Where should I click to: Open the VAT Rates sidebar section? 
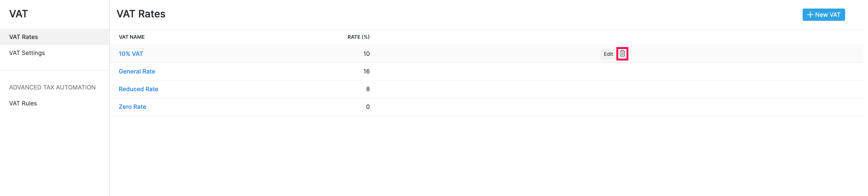pos(24,37)
